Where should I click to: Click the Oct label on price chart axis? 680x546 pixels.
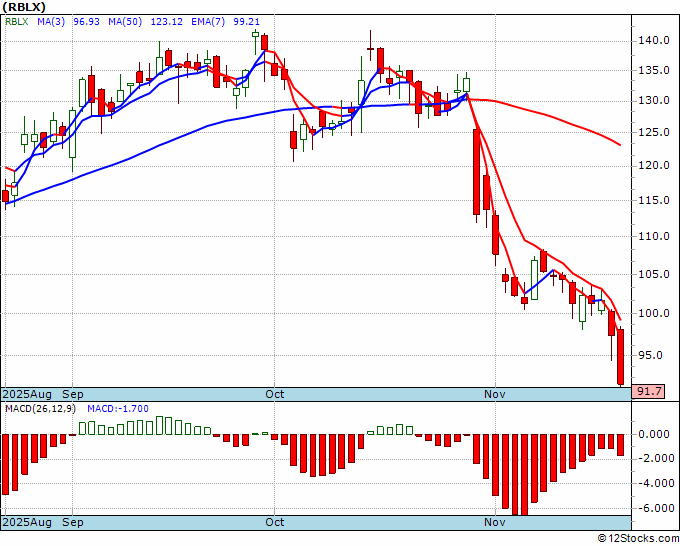pos(275,394)
